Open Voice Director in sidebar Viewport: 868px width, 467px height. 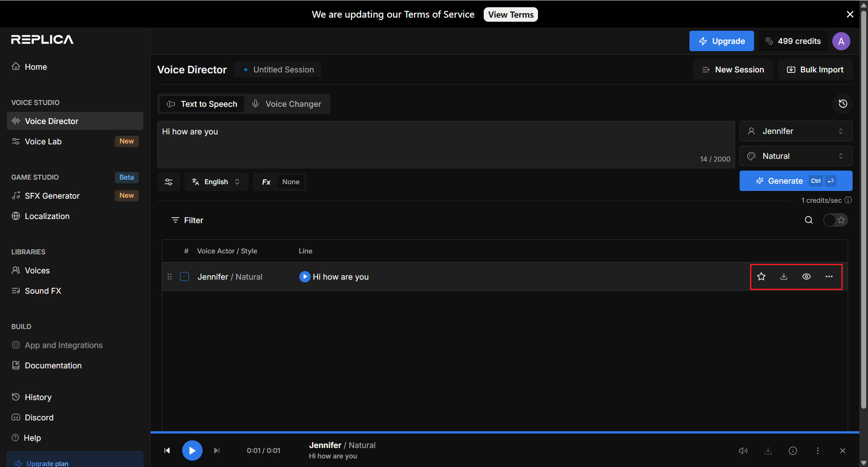(75, 121)
